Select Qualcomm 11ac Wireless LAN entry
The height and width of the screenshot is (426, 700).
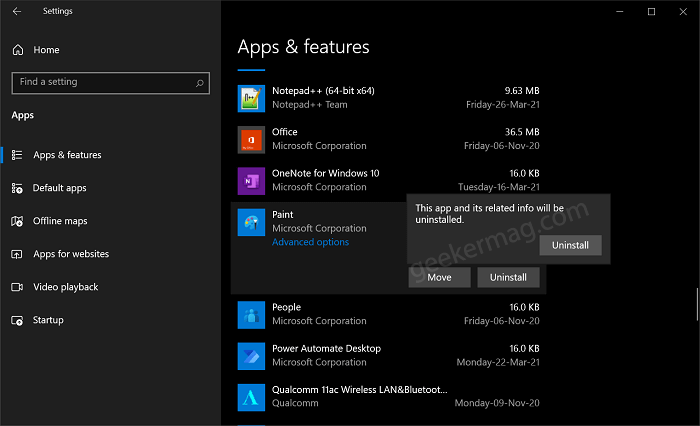(x=388, y=397)
